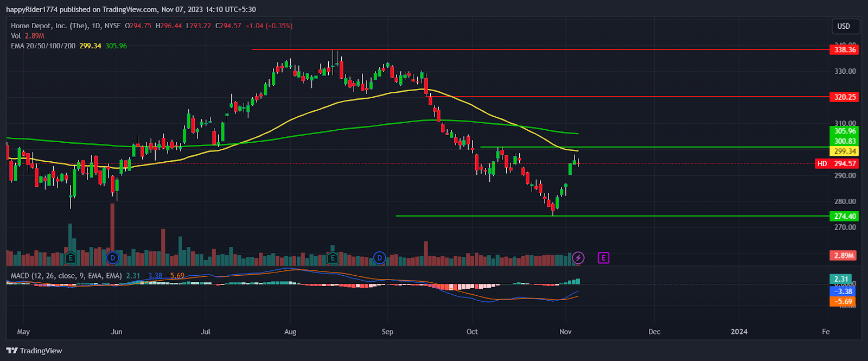This screenshot has height=361, width=868.
Task: Select the 305.96 green EMA price label
Action: click(x=845, y=131)
